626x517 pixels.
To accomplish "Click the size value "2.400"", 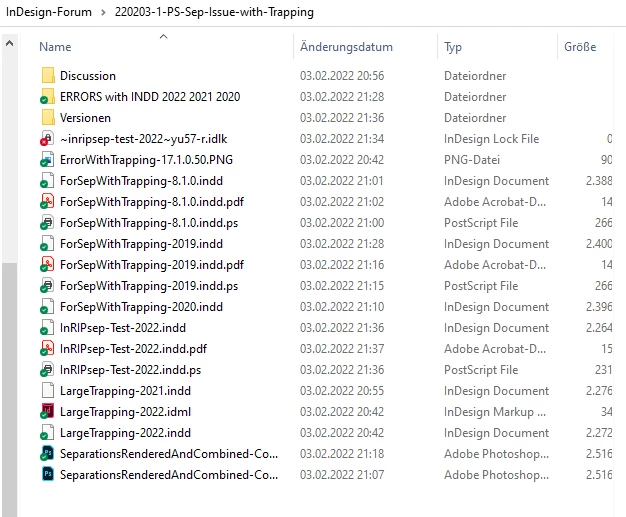I will [599, 244].
